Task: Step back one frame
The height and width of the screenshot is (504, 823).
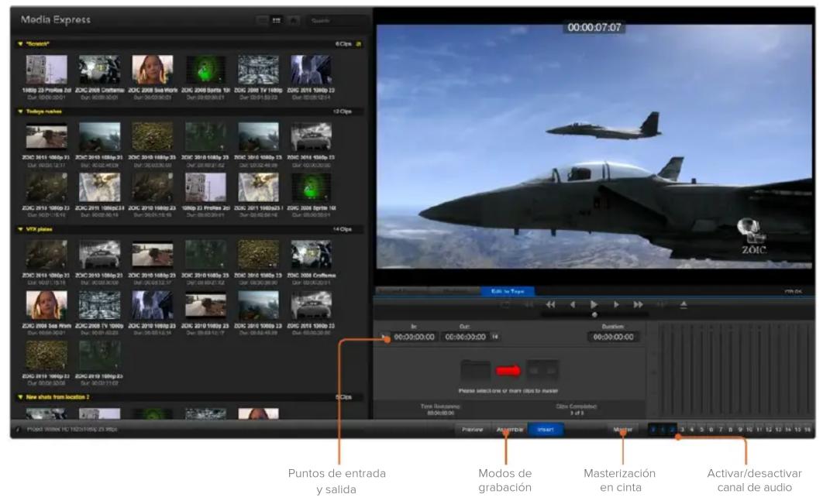Action: (573, 305)
